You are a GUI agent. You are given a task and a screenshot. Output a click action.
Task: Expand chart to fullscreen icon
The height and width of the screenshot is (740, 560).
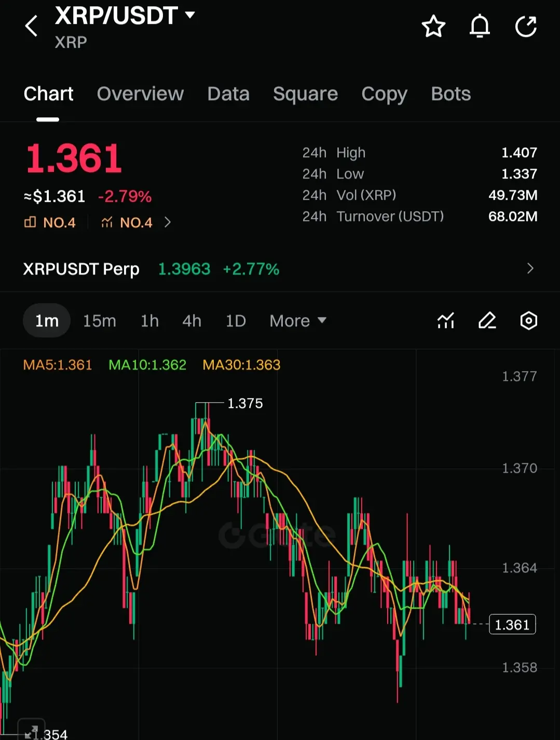(x=31, y=731)
